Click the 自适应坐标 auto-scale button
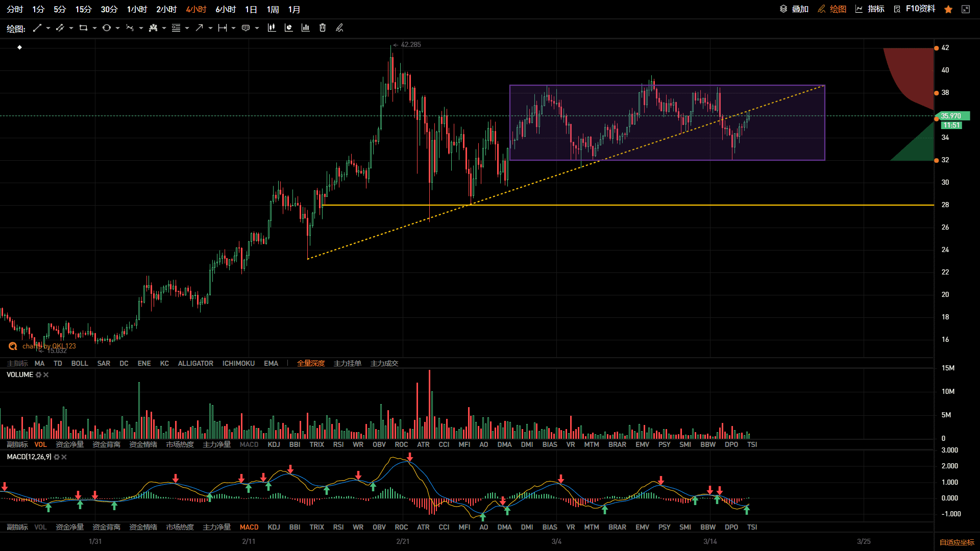This screenshot has width=980, height=551. tap(957, 542)
